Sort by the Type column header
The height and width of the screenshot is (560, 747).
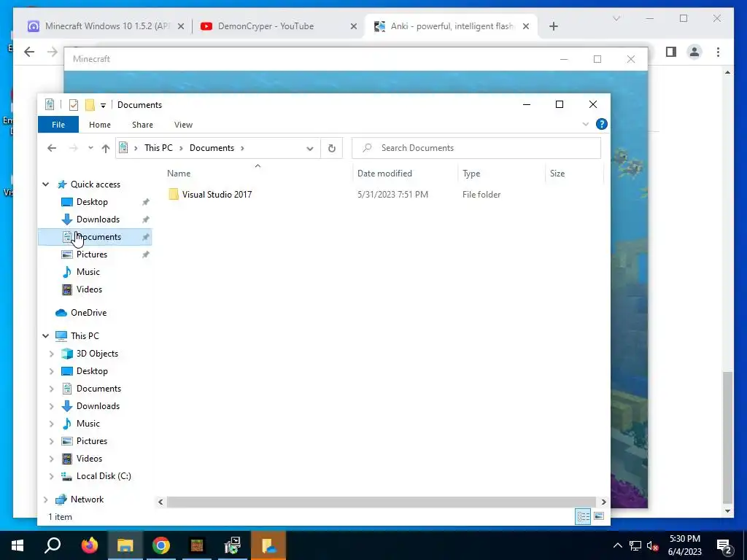pyautogui.click(x=471, y=174)
